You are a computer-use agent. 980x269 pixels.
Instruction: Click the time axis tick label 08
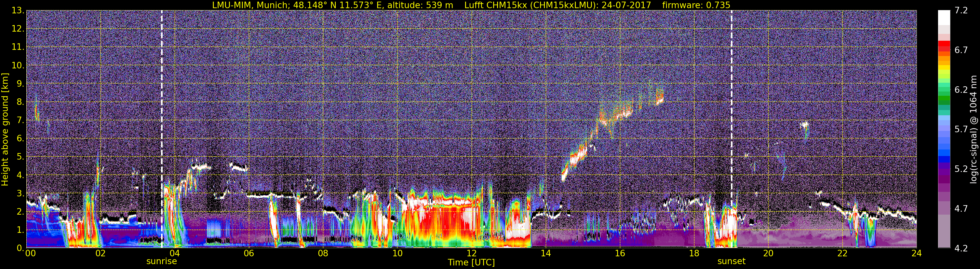pos(323,253)
